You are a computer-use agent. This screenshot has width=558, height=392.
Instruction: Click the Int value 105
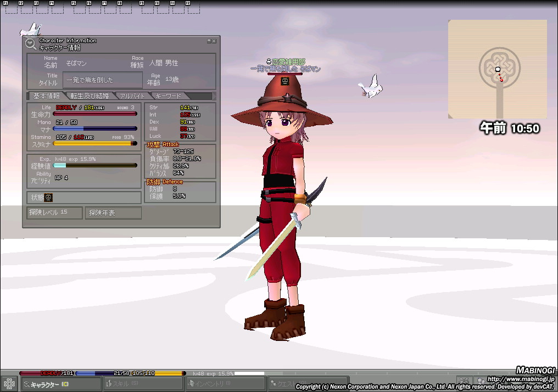[185, 115]
